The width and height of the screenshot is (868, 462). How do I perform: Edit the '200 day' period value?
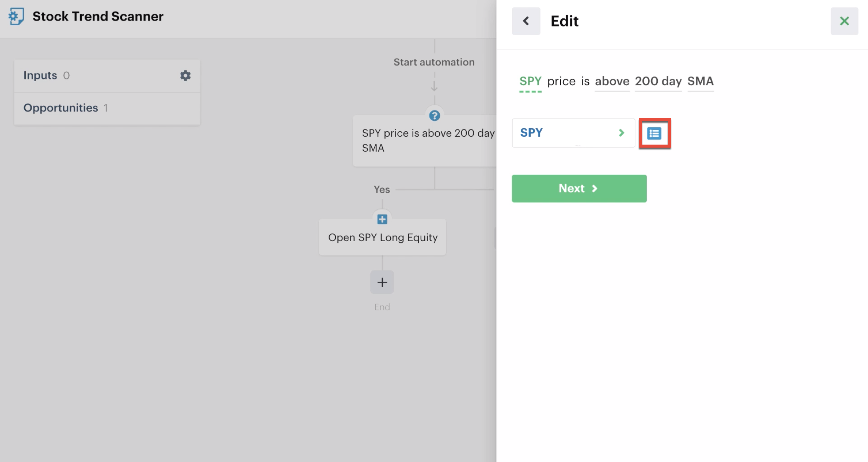pyautogui.click(x=658, y=82)
